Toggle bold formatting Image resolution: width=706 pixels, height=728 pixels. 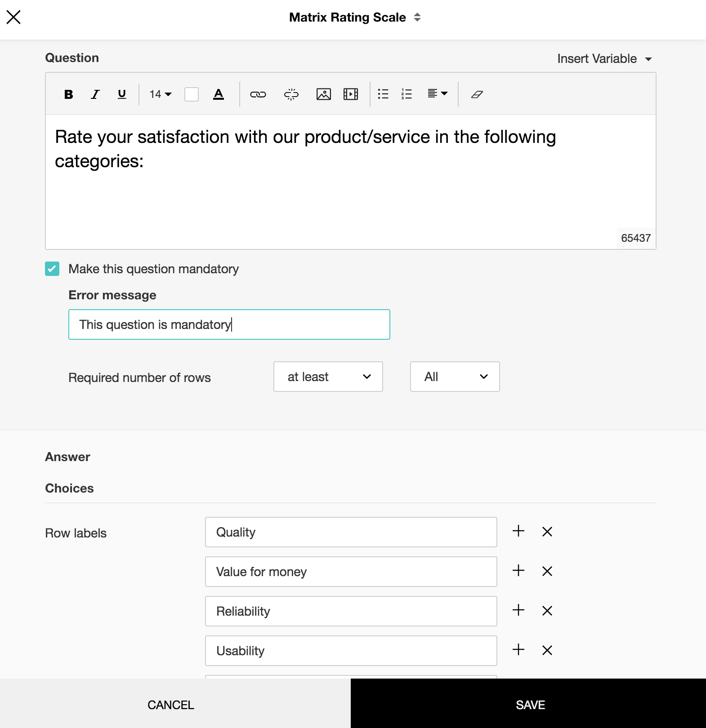click(68, 94)
